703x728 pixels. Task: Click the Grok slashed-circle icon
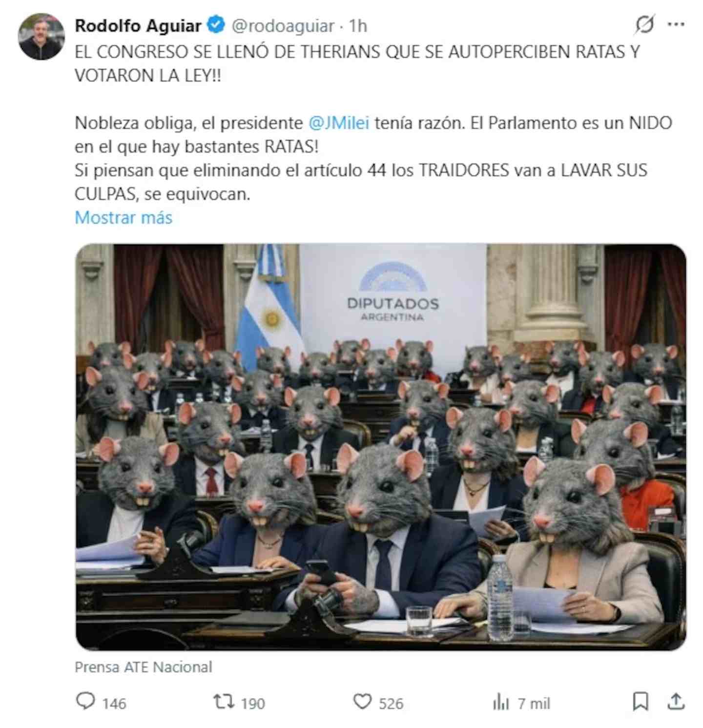pos(644,24)
